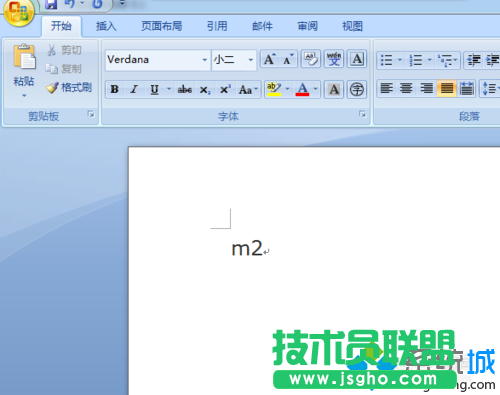500x395 pixels.
Task: Open enclosed characters (带圈字符) tool
Action: click(357, 89)
